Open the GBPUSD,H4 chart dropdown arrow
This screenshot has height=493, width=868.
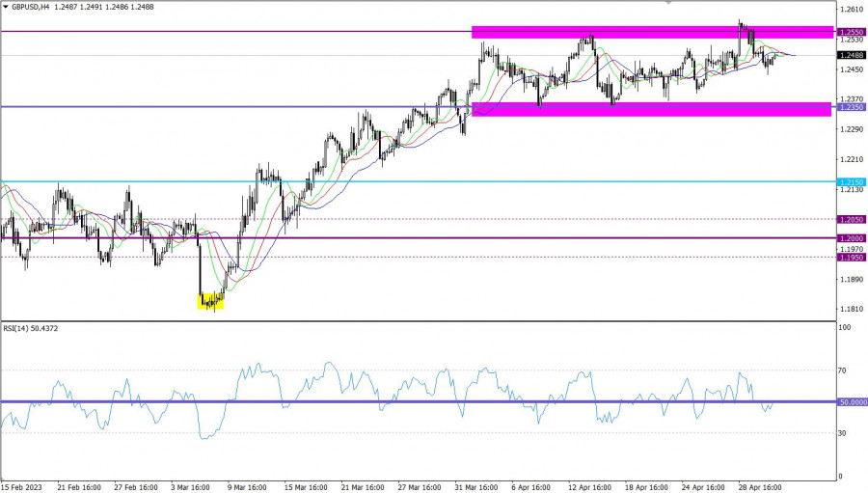pos(6,7)
